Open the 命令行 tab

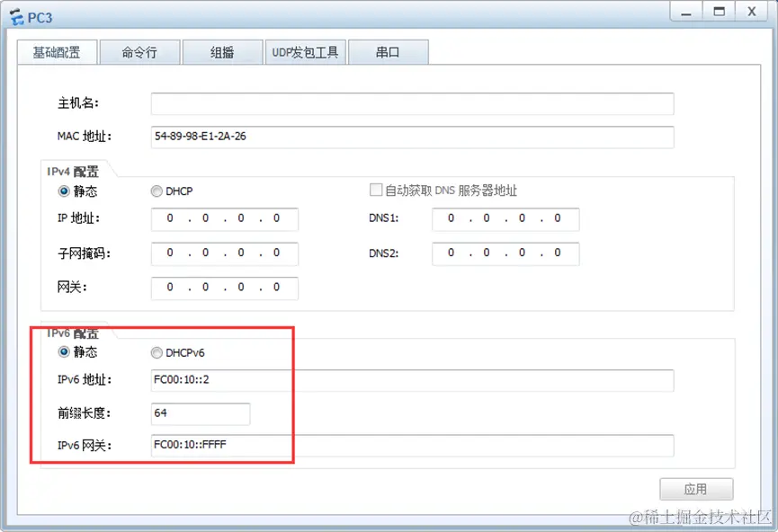click(x=140, y=52)
